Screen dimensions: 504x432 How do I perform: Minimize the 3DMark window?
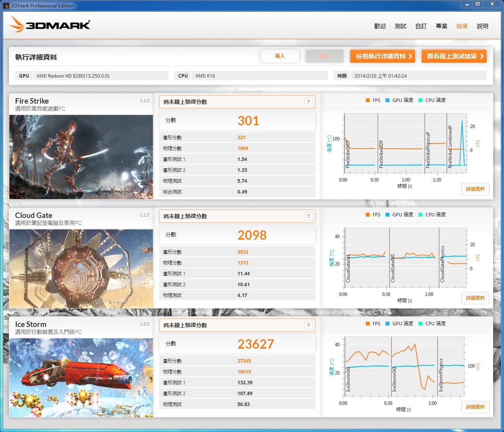pyautogui.click(x=467, y=4)
